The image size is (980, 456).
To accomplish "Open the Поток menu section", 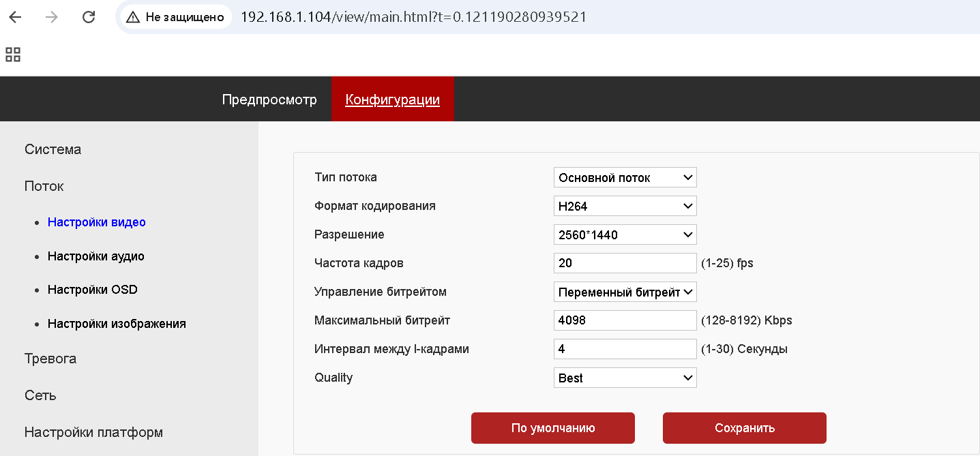I will (x=44, y=186).
